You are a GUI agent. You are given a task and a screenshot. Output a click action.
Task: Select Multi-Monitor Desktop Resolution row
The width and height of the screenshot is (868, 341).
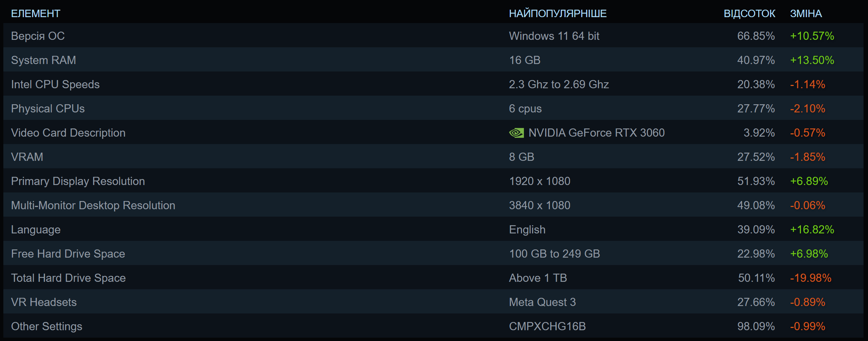point(93,205)
